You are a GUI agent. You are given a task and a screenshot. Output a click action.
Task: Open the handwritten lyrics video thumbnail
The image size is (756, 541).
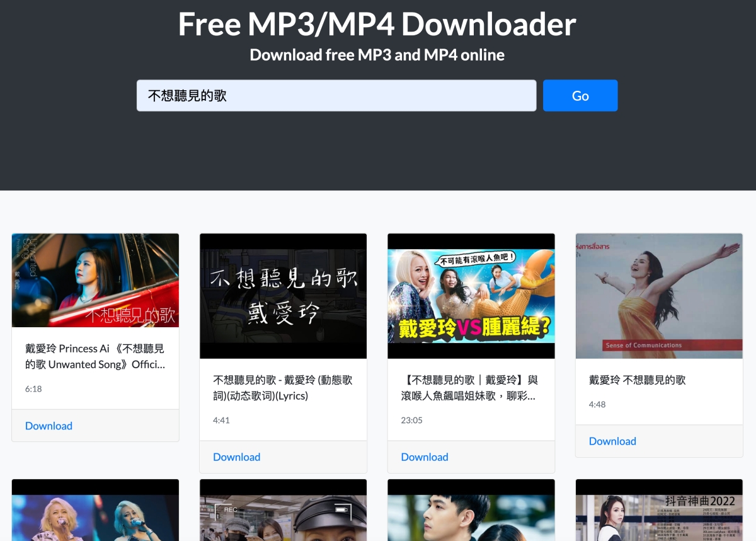pos(283,296)
